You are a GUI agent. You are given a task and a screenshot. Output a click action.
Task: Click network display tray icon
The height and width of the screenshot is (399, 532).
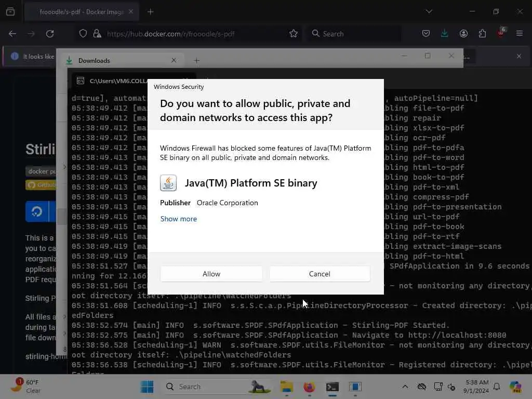tap(438, 387)
